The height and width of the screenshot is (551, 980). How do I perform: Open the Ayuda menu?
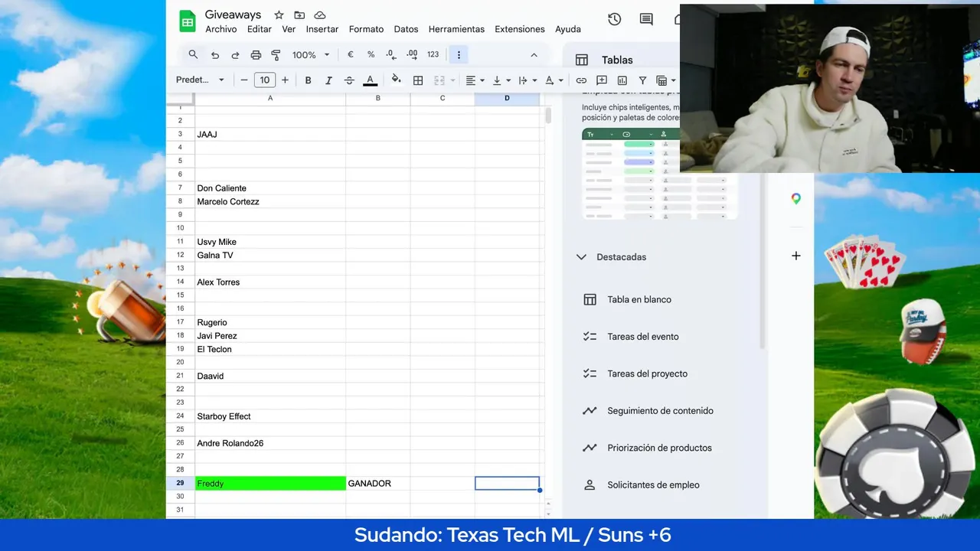[568, 29]
